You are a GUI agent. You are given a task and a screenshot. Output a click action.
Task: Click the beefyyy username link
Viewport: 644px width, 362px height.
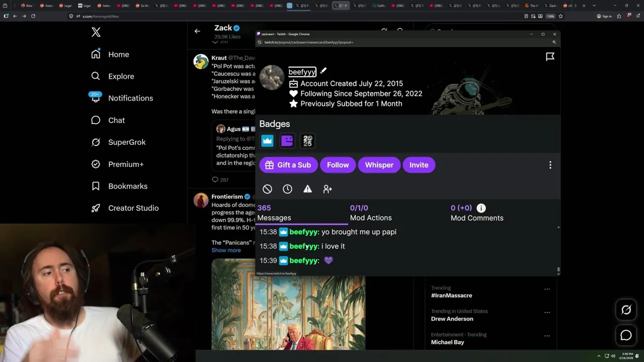[302, 72]
